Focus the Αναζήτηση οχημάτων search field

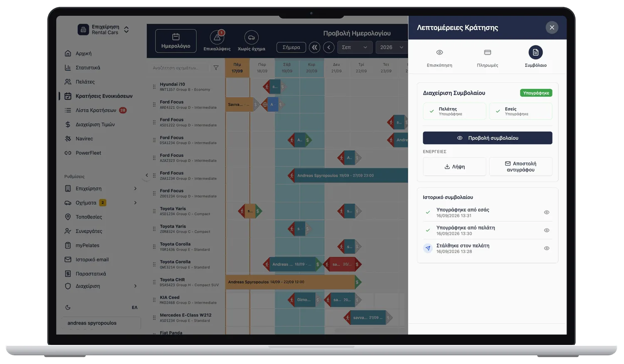click(x=180, y=68)
